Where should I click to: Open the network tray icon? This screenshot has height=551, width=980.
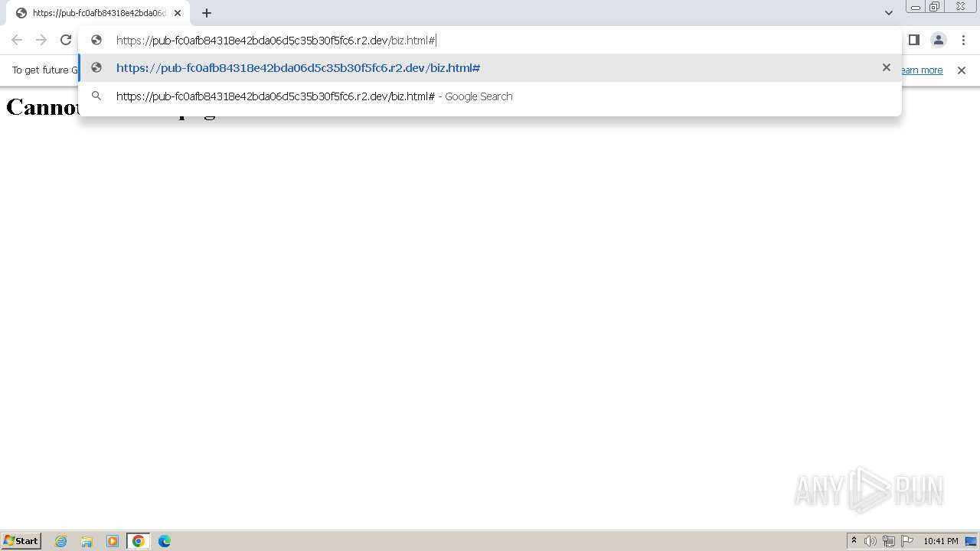[889, 541]
